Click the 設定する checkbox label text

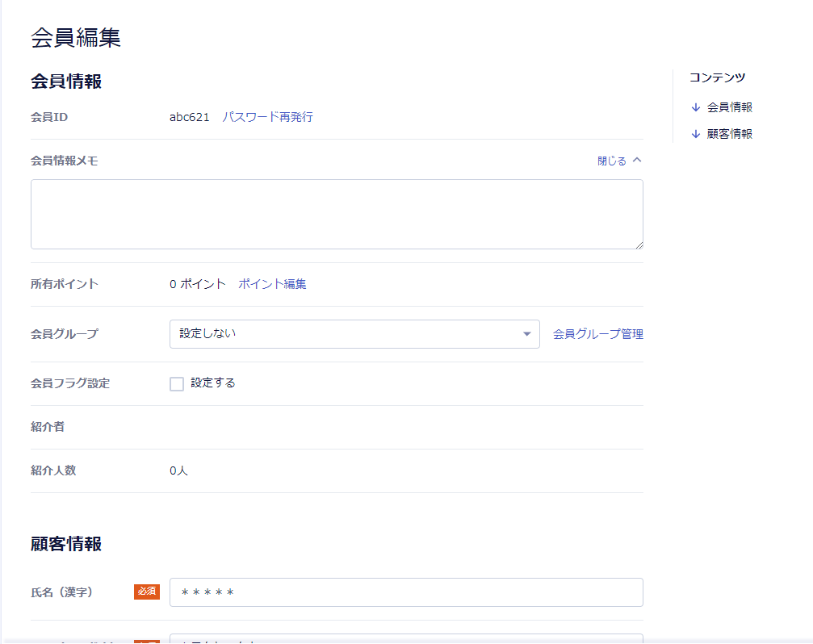click(x=213, y=383)
